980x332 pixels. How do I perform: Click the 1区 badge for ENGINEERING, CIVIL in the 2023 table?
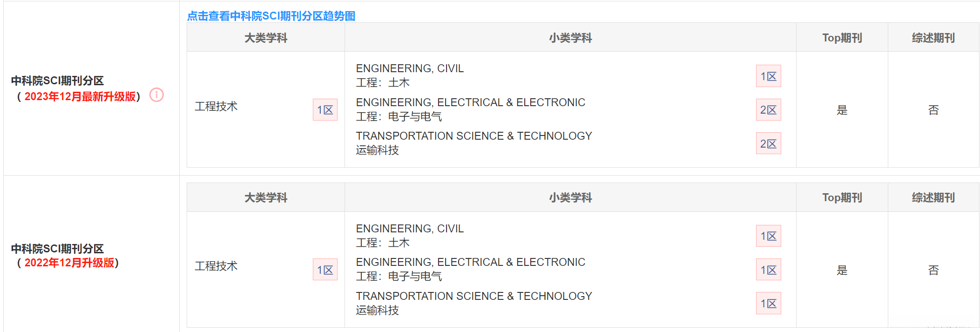tap(768, 76)
